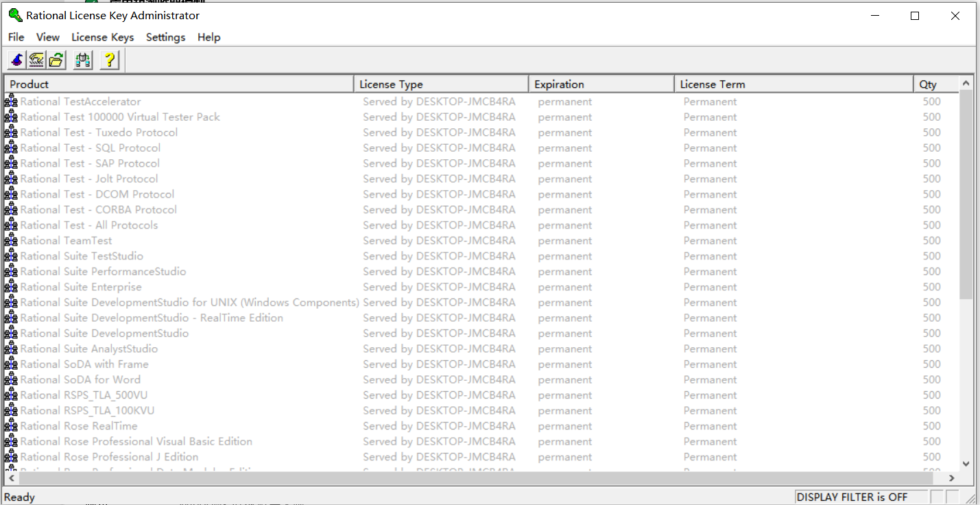Select the Rational RSPS_TLA_500VU row
Viewport: 980px width, 505px height.
pyautogui.click(x=481, y=395)
